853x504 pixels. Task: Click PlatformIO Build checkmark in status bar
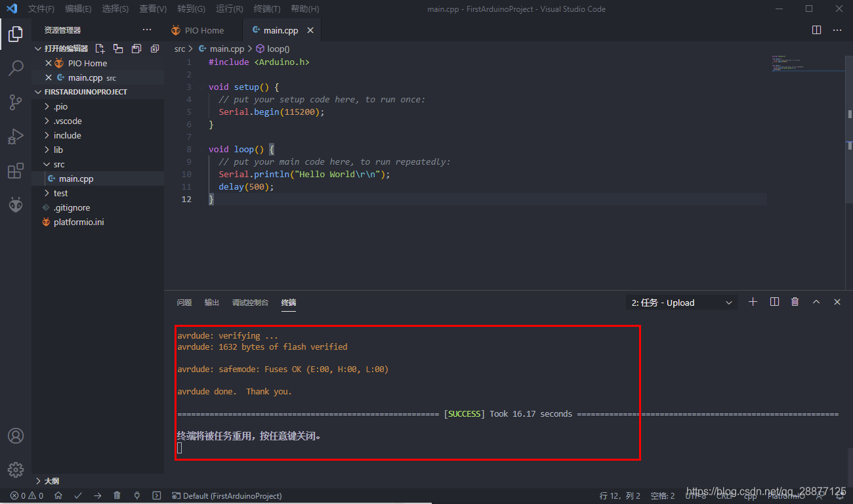pos(78,496)
